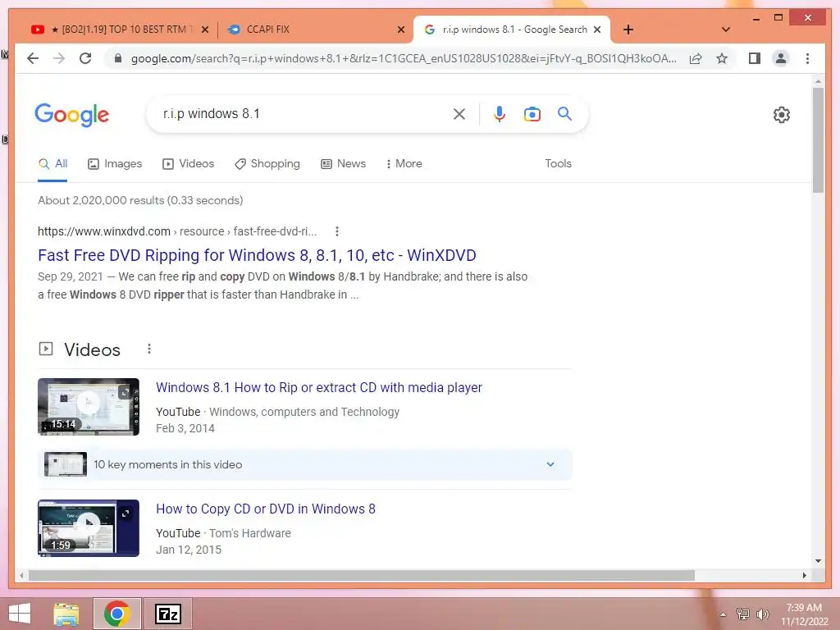Open options for WinXDVD result
The height and width of the screenshot is (630, 840).
pyautogui.click(x=337, y=231)
